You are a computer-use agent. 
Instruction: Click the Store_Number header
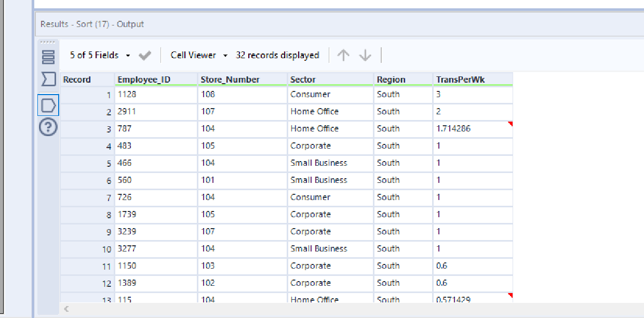(229, 79)
